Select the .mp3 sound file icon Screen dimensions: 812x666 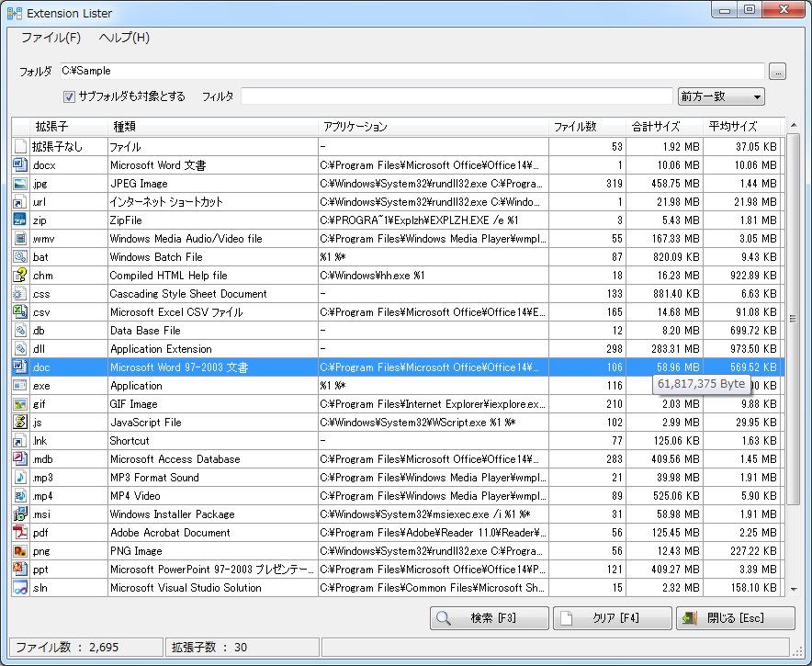click(x=20, y=478)
